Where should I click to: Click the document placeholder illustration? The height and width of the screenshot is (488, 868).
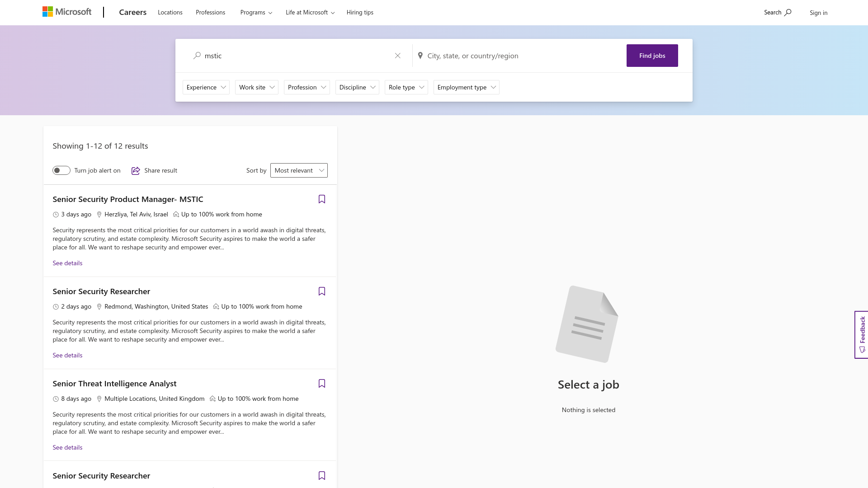pyautogui.click(x=587, y=324)
